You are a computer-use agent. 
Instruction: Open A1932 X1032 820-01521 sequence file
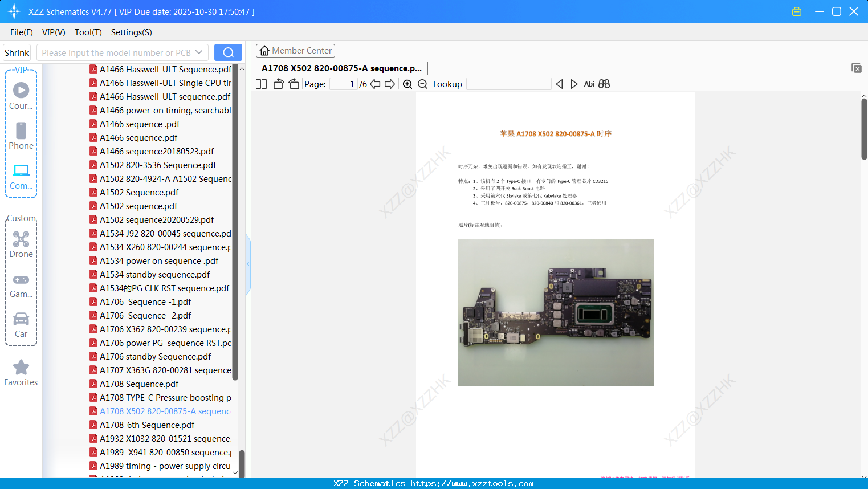161,438
